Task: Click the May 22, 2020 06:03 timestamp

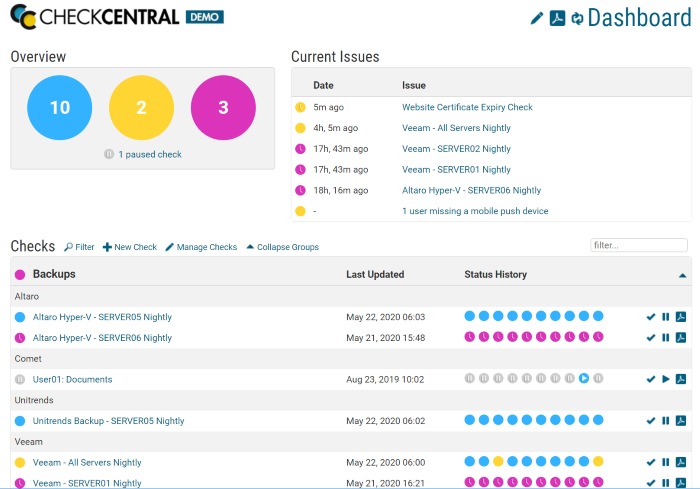Action: coord(386,317)
